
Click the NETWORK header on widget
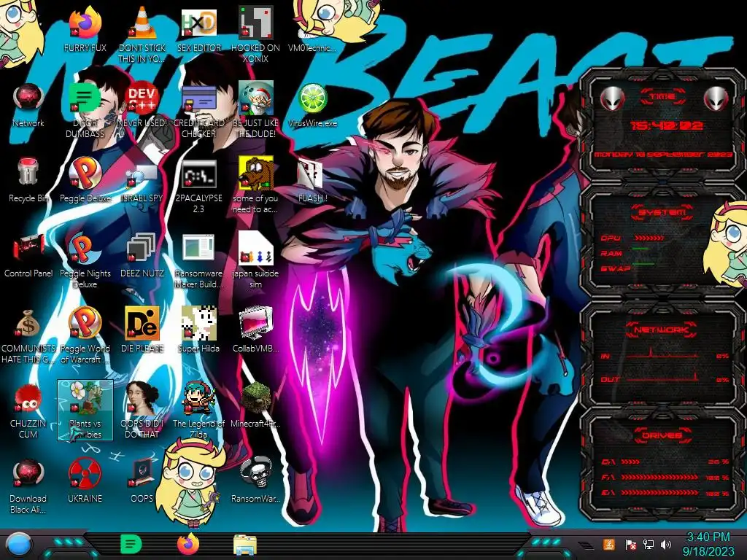pyautogui.click(x=661, y=330)
